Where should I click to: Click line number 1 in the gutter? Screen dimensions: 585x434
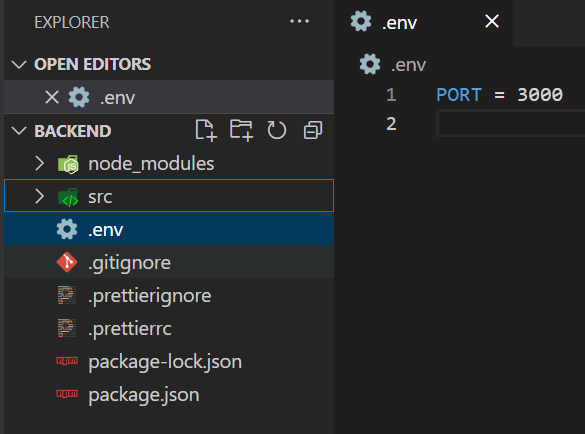click(391, 95)
